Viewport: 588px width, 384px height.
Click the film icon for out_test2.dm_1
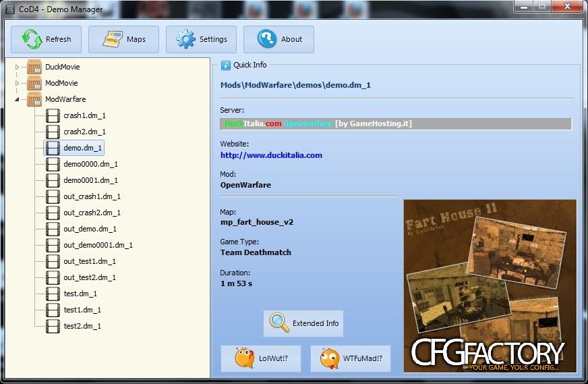pos(53,277)
